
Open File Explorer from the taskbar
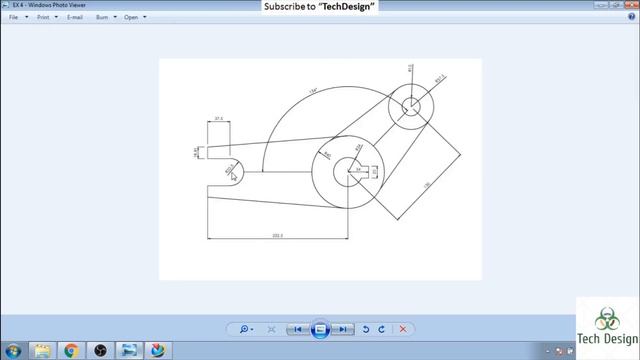click(42, 351)
